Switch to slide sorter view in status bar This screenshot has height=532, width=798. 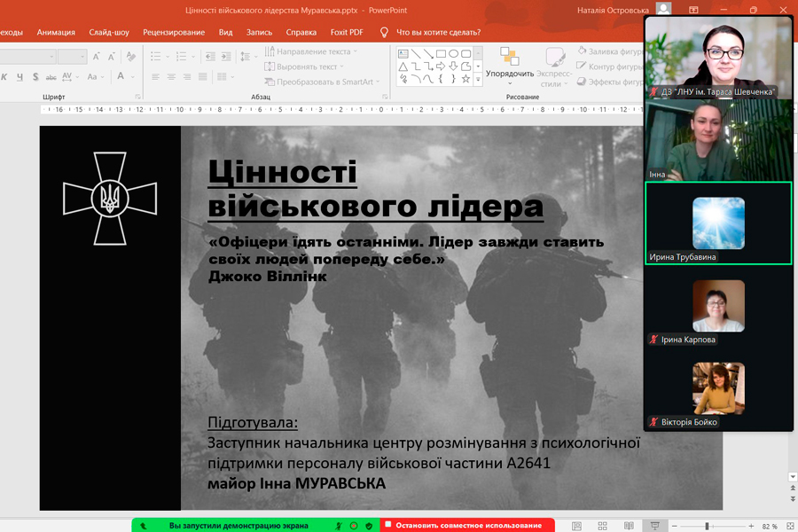click(602, 526)
